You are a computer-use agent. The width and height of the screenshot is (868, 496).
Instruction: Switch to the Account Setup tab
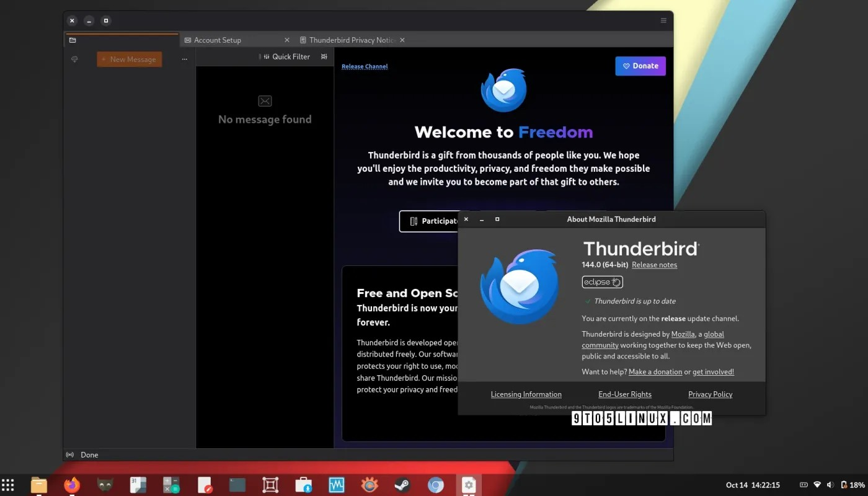tap(218, 40)
